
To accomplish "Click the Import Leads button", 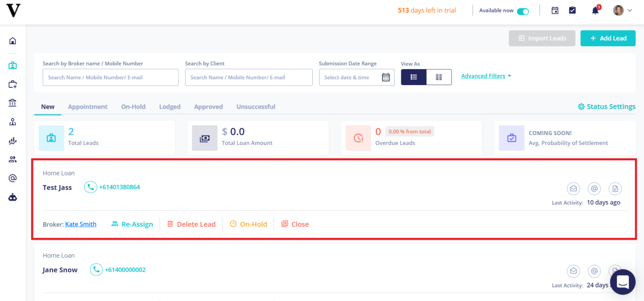I will [542, 38].
